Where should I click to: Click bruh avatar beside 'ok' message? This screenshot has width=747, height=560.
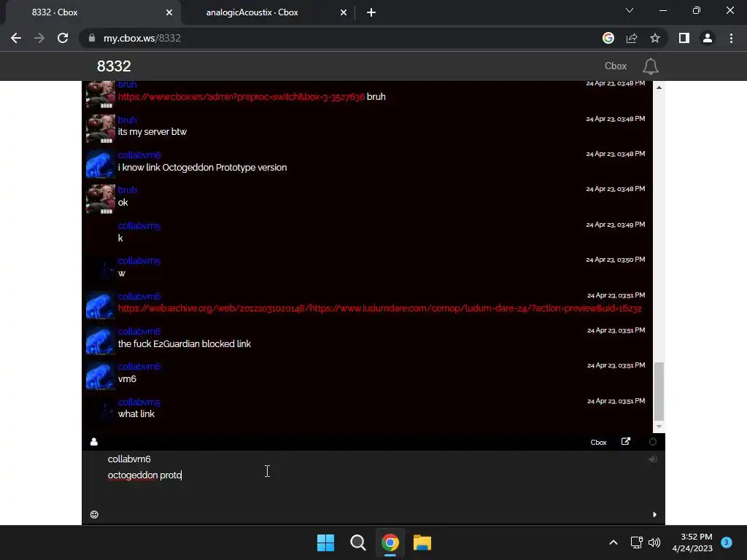(101, 198)
